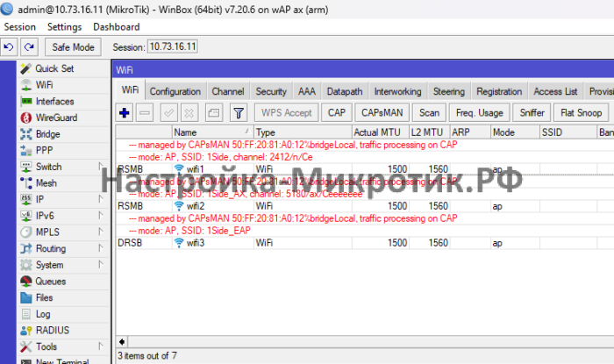Image resolution: width=614 pixels, height=364 pixels.
Task: Click the horizontal scrollbar left arrow
Action: click(x=122, y=342)
